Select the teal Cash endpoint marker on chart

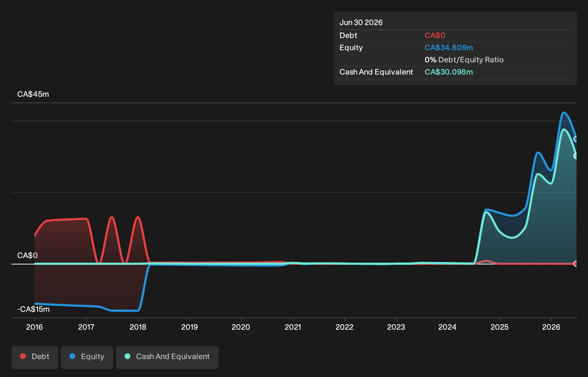576,156
